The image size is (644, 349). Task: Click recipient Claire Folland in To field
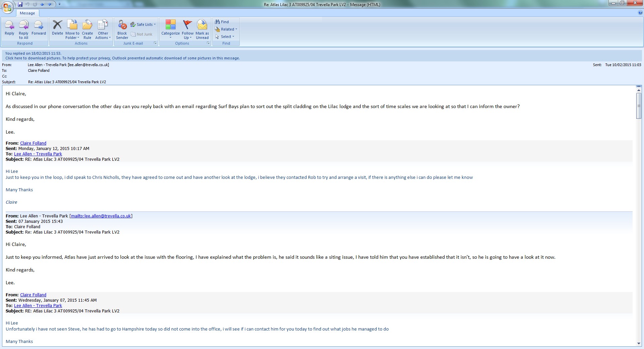point(39,70)
